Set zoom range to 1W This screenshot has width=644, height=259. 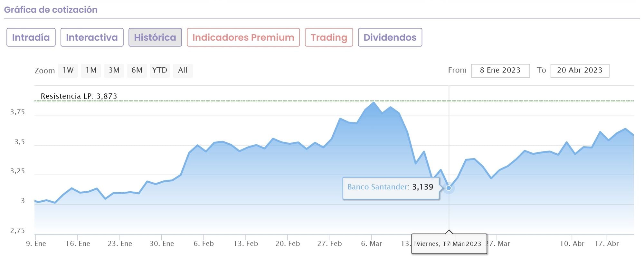[68, 71]
